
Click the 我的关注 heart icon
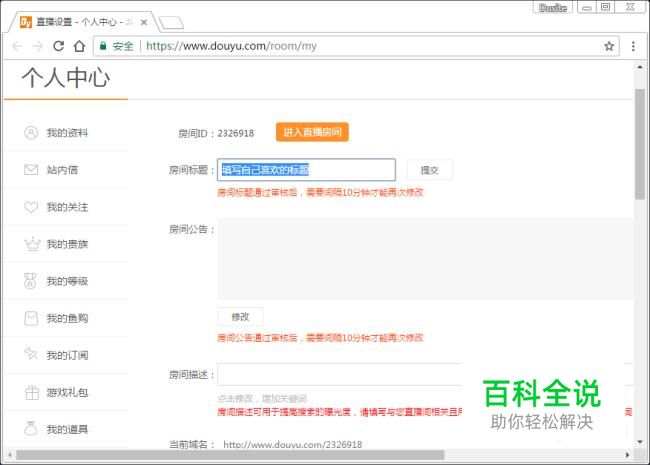click(x=31, y=207)
